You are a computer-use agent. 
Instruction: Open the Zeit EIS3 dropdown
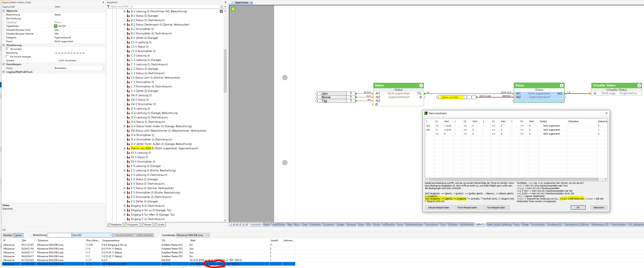point(111,235)
